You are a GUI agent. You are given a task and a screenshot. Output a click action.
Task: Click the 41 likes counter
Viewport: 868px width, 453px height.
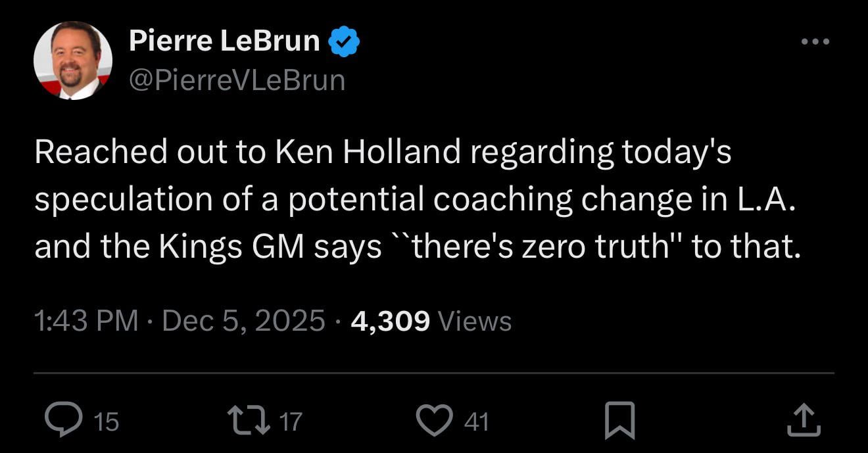[x=477, y=422]
